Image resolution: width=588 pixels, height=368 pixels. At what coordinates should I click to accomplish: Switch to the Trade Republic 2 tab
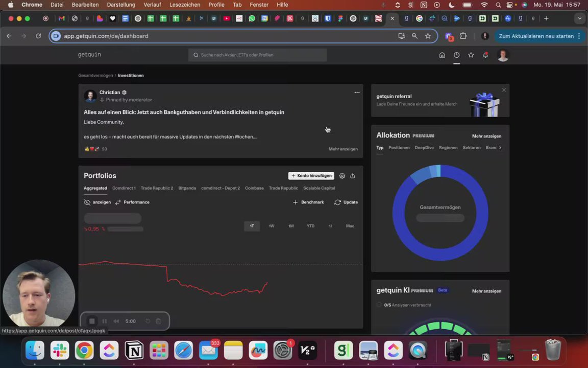[157, 188]
